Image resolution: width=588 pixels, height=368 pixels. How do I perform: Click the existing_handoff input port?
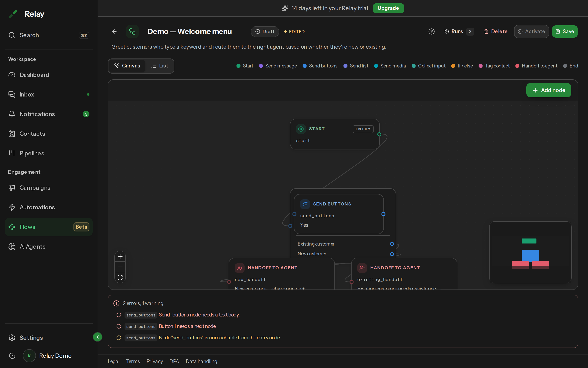click(351, 282)
